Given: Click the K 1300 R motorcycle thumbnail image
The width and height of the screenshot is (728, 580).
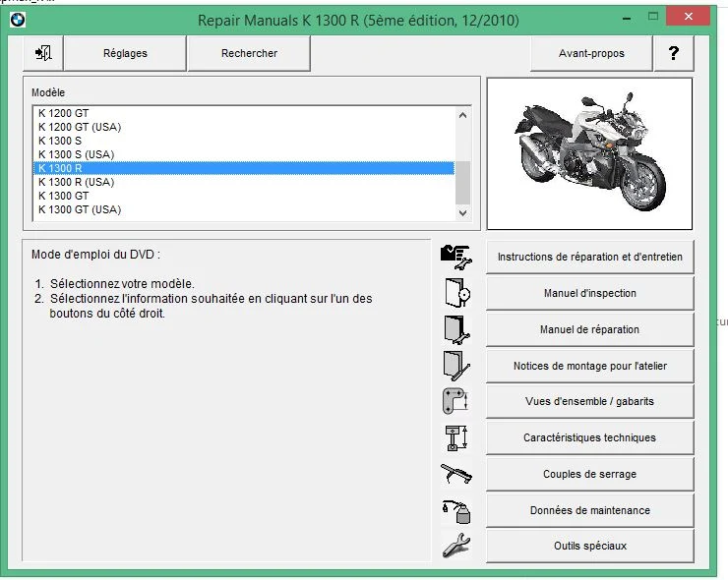Looking at the screenshot, I should coord(589,153).
